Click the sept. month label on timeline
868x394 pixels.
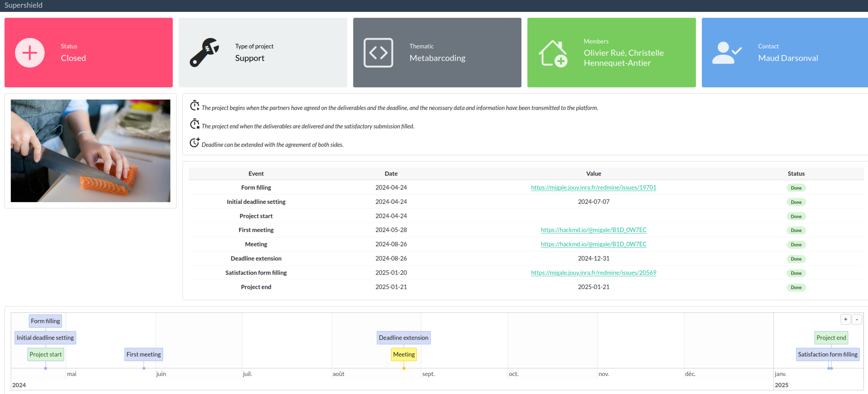[428, 374]
